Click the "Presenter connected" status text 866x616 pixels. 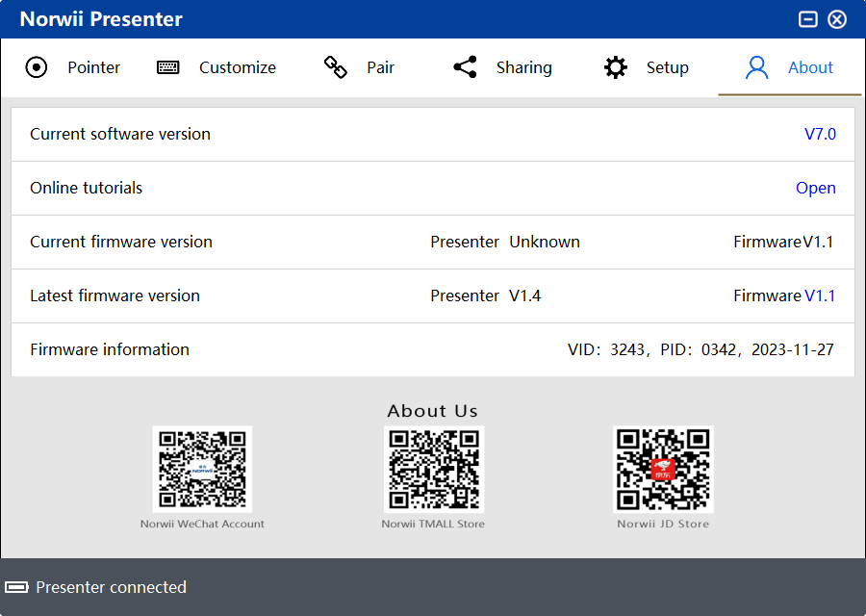[111, 587]
